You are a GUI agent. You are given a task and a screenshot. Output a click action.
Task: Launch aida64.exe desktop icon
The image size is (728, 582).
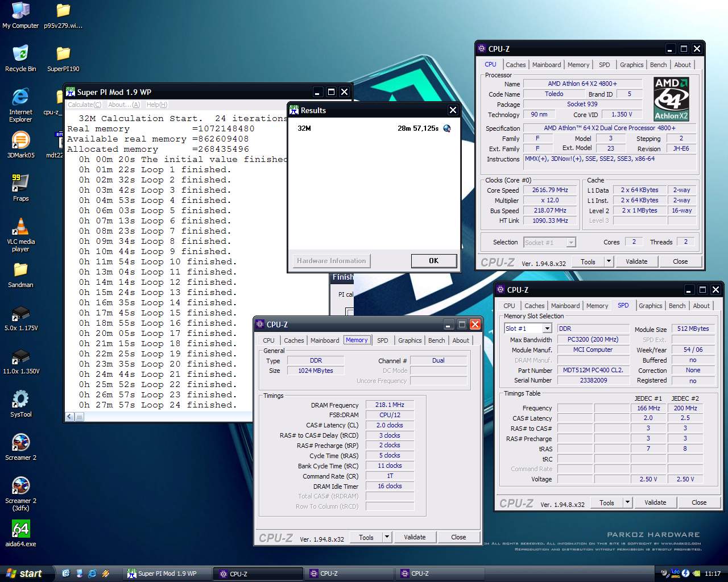20,534
